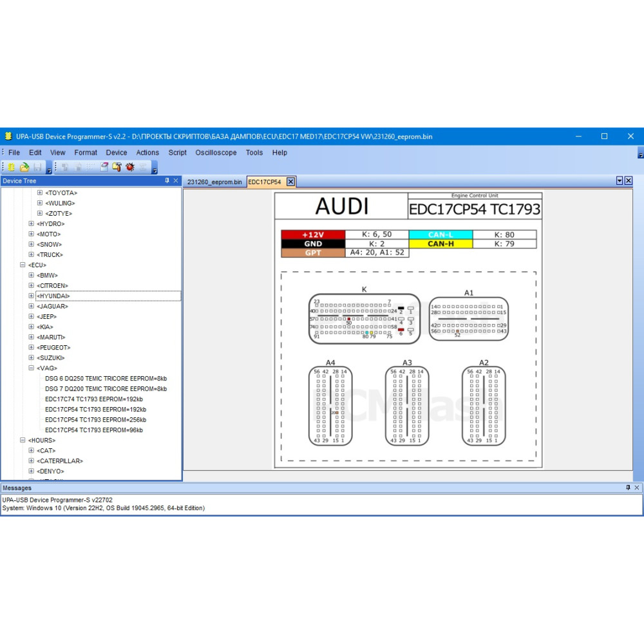Close the Device Tree panel

coord(176,181)
